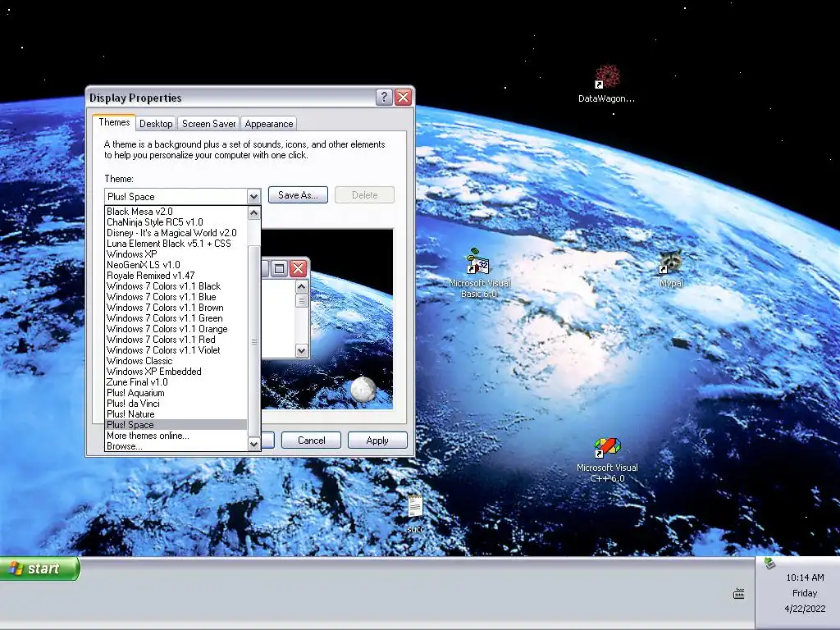
Task: Select Browse... entry in theme list
Action: click(176, 445)
